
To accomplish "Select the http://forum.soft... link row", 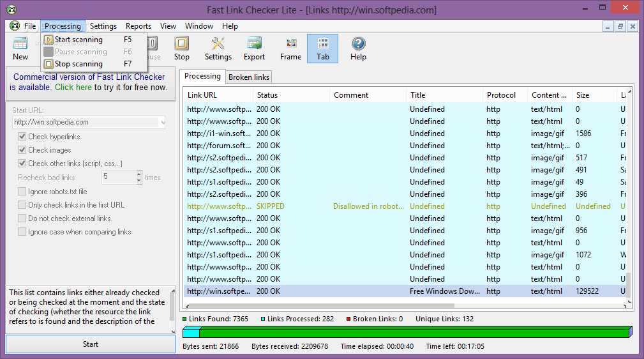I will pyautogui.click(x=405, y=146).
